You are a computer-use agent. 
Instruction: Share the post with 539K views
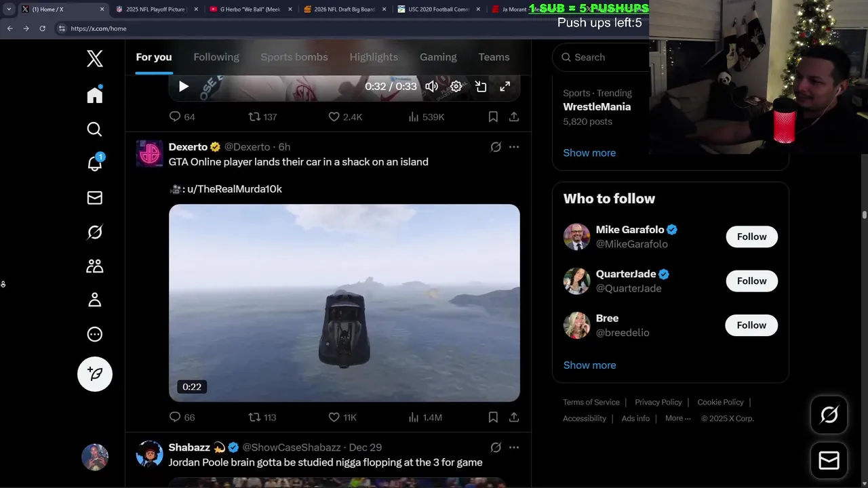tap(514, 117)
